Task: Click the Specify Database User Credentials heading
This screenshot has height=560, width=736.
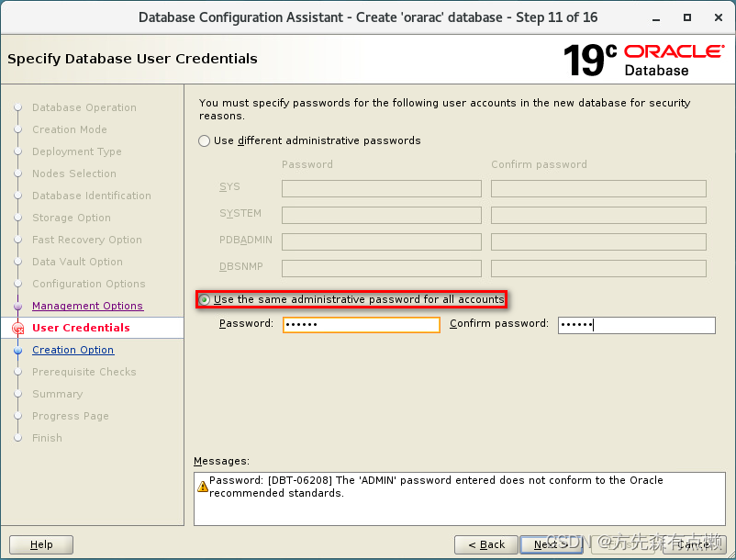Action: pos(132,59)
